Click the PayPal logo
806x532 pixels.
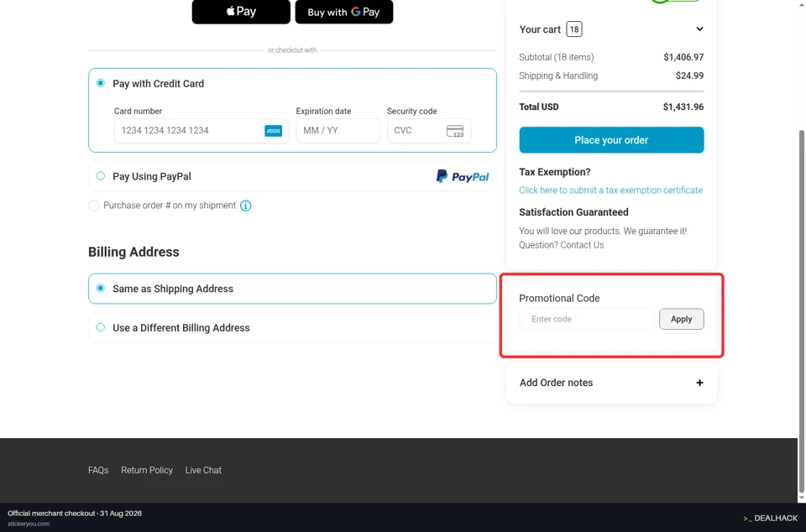point(463,176)
